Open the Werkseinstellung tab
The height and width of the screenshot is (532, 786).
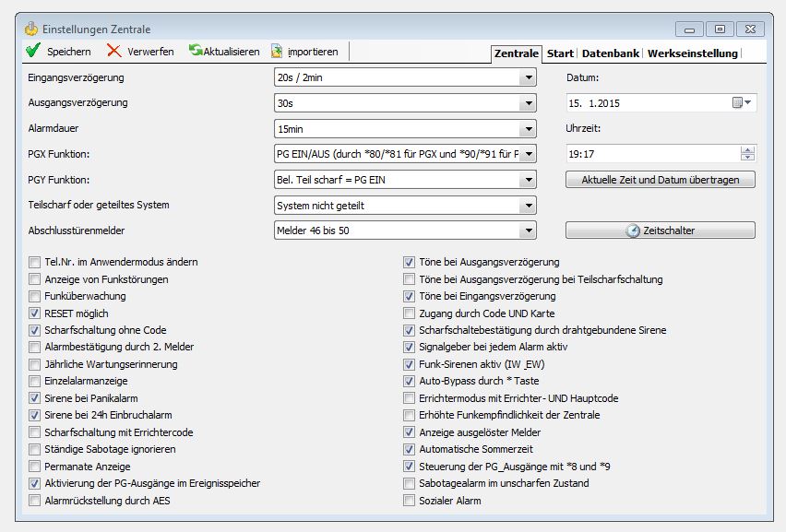692,53
